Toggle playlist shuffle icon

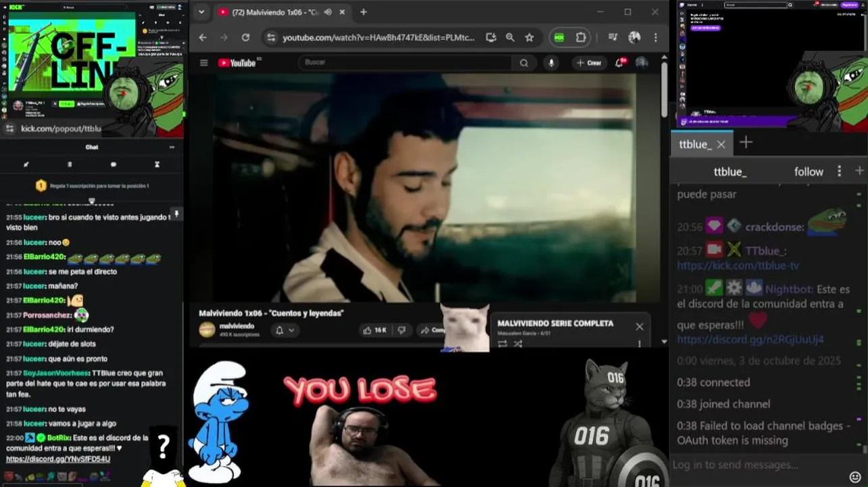(x=518, y=344)
